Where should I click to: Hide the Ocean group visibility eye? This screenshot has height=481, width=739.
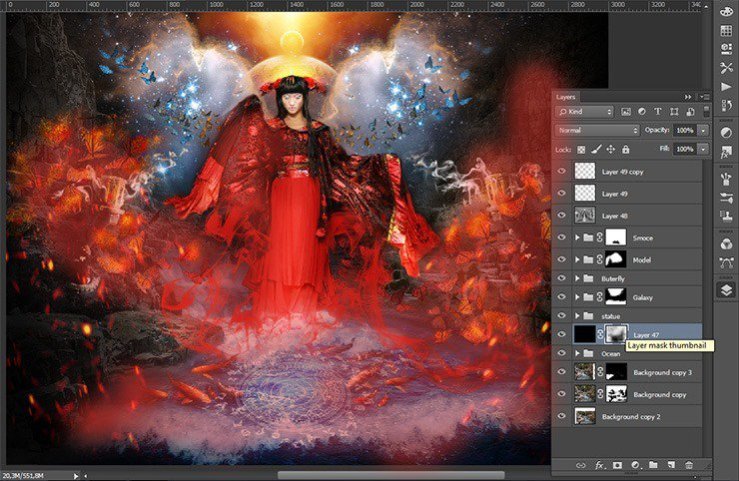pyautogui.click(x=561, y=353)
